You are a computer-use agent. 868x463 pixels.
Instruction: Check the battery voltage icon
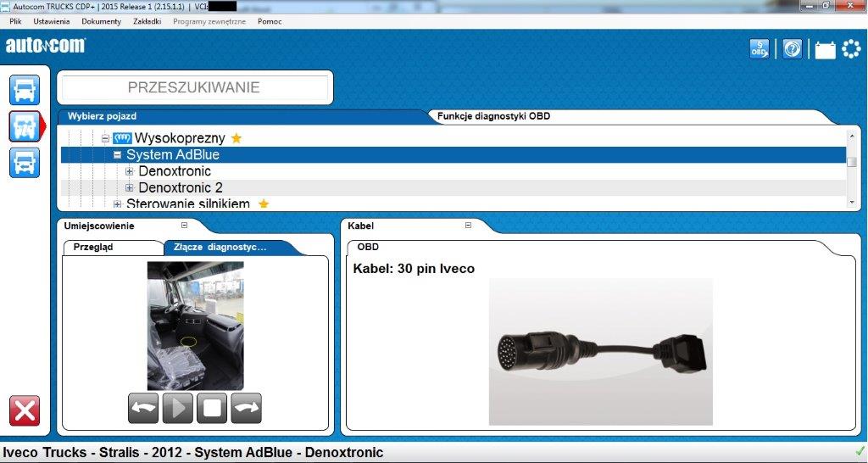(825, 50)
